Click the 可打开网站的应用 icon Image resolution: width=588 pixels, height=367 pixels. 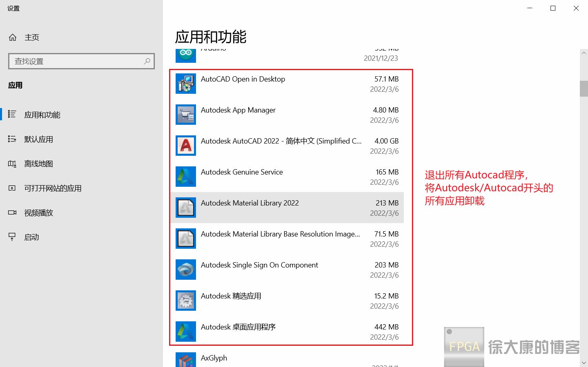[12, 188]
